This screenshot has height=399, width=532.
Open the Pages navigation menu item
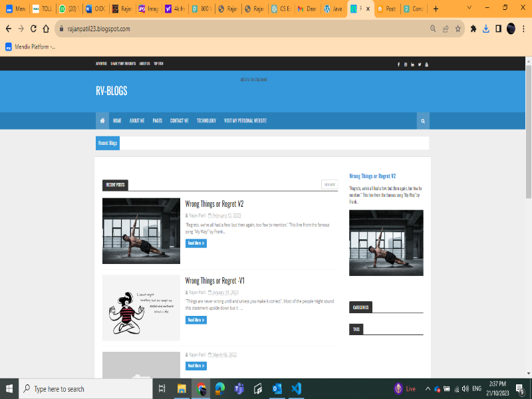(x=157, y=121)
